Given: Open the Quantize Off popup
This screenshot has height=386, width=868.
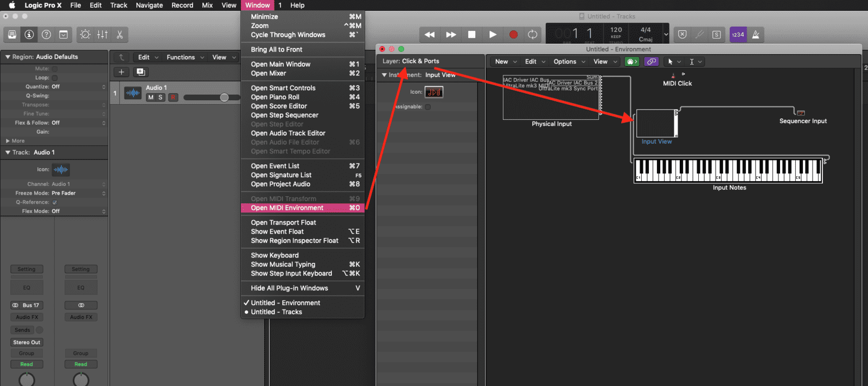Looking at the screenshot, I should pyautogui.click(x=79, y=87).
